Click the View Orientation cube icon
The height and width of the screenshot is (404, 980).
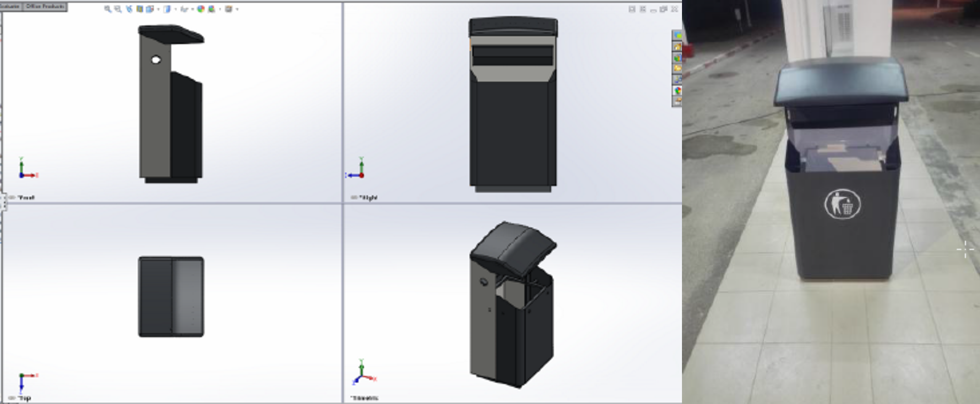(150, 9)
